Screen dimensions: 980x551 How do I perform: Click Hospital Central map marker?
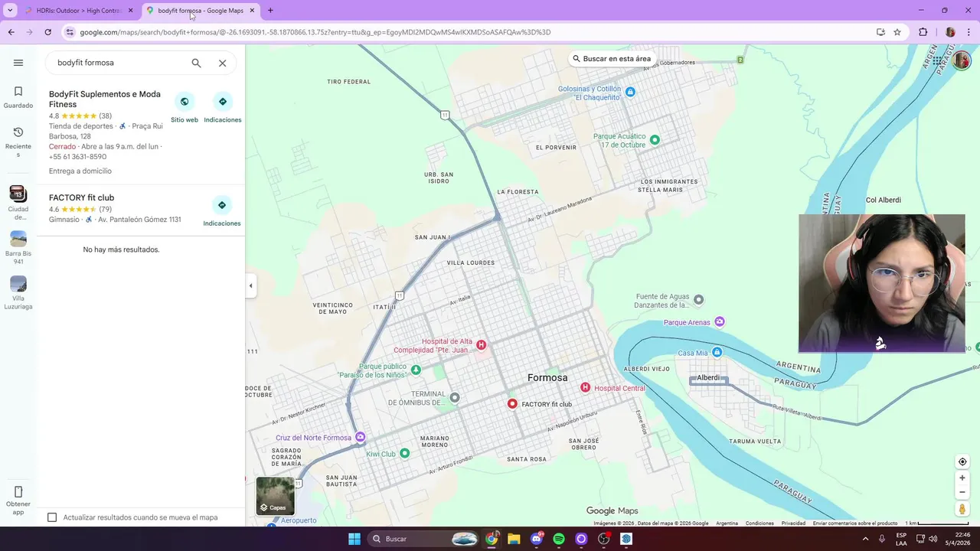coord(585,387)
